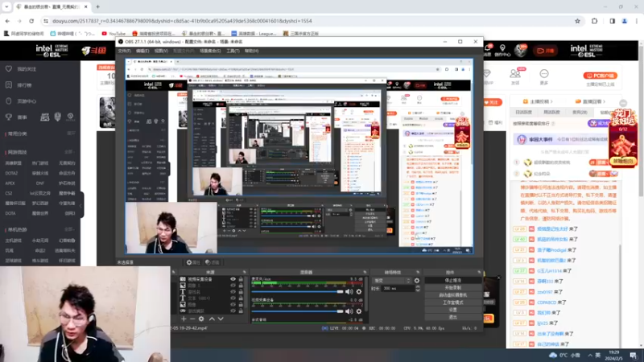Screen dimensions: 644x362
Task: Click 开始录制 button in OBS controls
Action: (453, 288)
